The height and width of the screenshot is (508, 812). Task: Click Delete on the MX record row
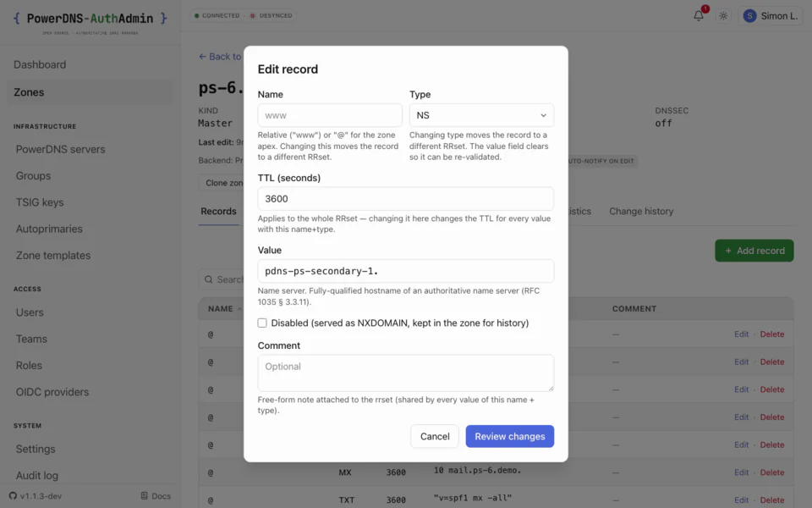click(771, 472)
